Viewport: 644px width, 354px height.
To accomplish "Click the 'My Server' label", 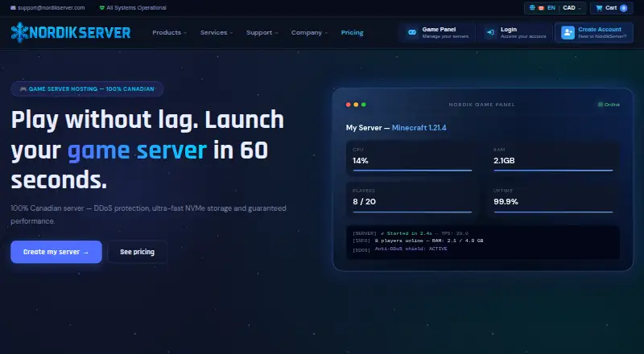I will click(364, 128).
